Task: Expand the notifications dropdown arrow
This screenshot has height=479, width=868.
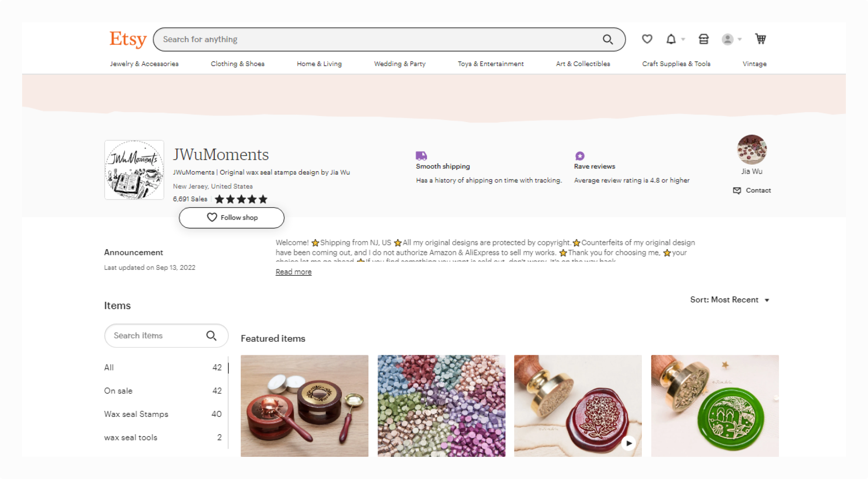Action: point(683,40)
